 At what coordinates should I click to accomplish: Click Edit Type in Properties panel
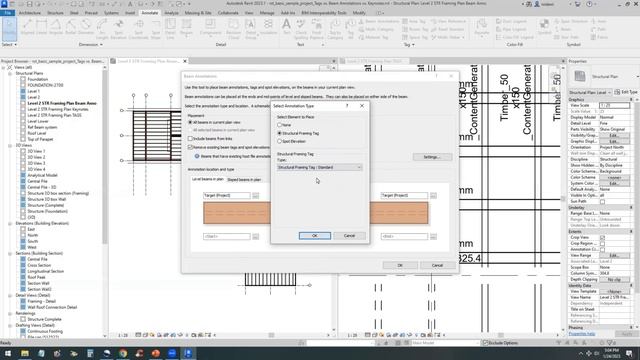tap(626, 92)
